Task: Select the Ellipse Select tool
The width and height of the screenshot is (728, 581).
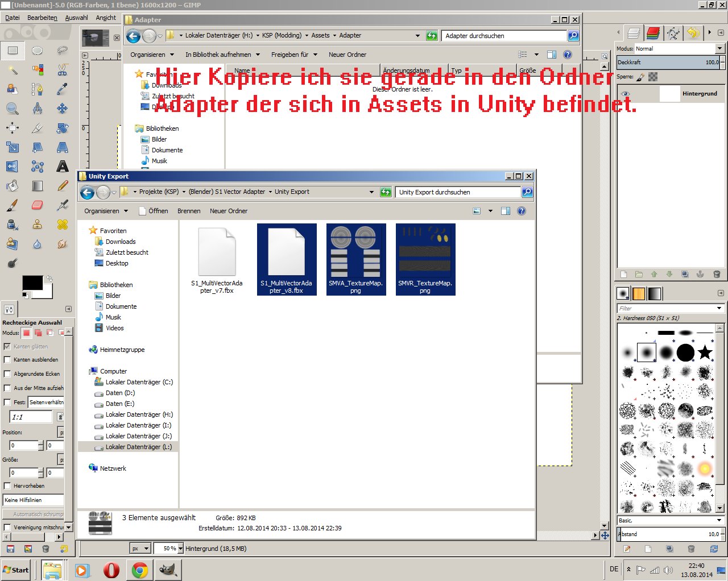Action: (x=38, y=51)
